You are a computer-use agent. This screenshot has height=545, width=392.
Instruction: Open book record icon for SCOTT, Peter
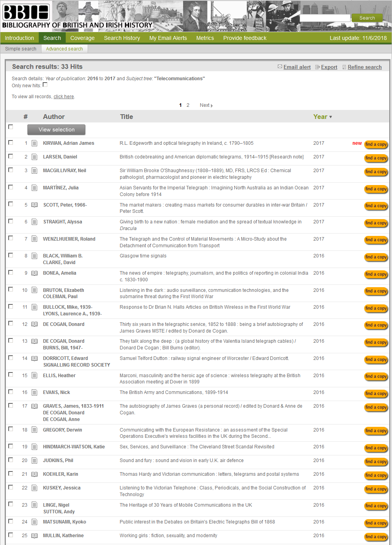click(x=34, y=205)
